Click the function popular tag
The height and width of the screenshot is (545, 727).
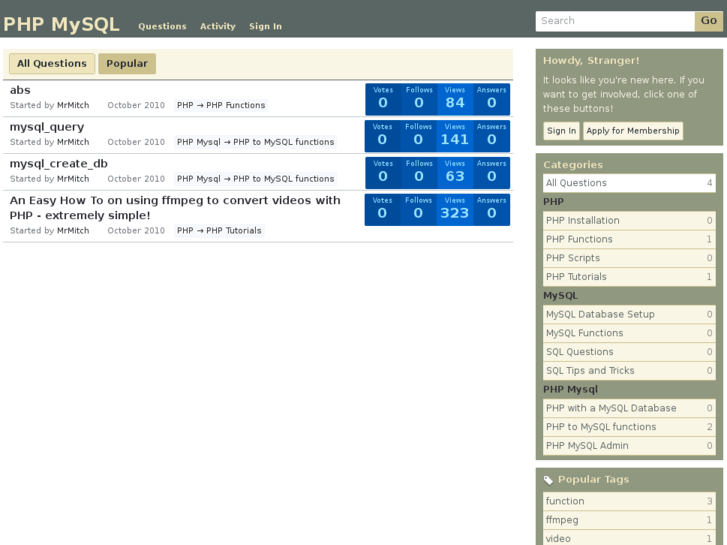click(x=629, y=501)
